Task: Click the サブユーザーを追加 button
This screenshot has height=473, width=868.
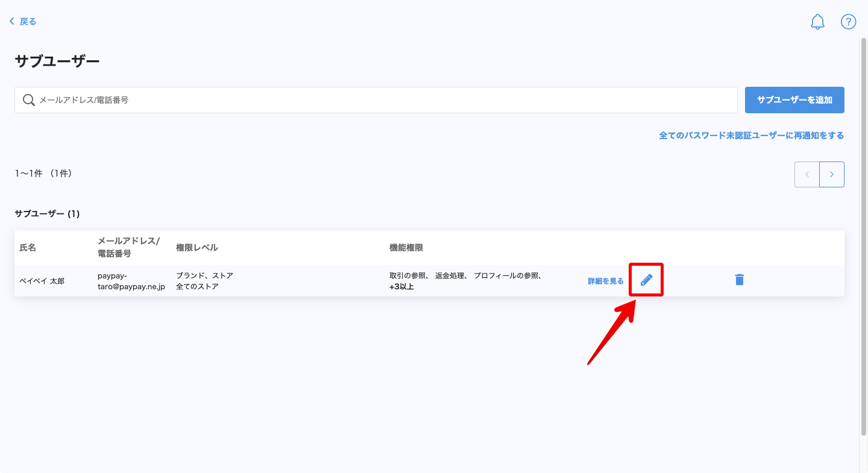Action: point(794,100)
